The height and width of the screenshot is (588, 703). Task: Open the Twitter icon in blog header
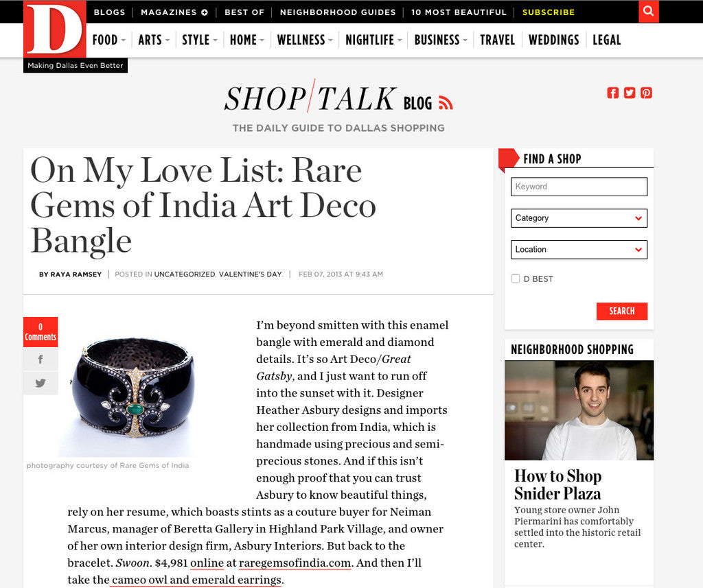[630, 93]
